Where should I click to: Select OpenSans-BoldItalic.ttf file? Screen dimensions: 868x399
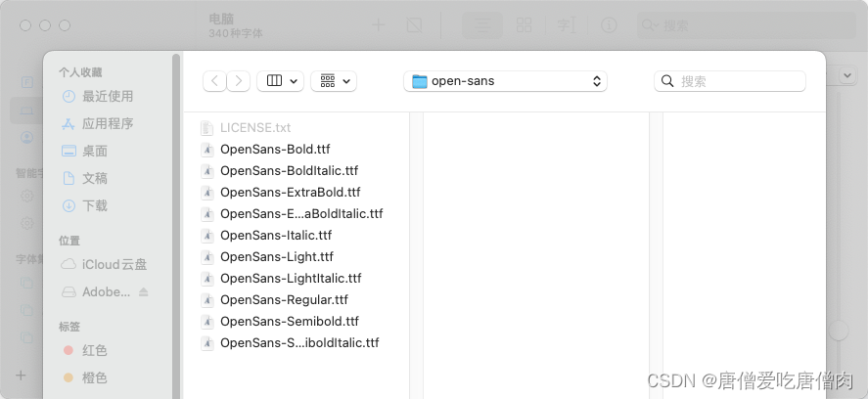[x=289, y=171]
